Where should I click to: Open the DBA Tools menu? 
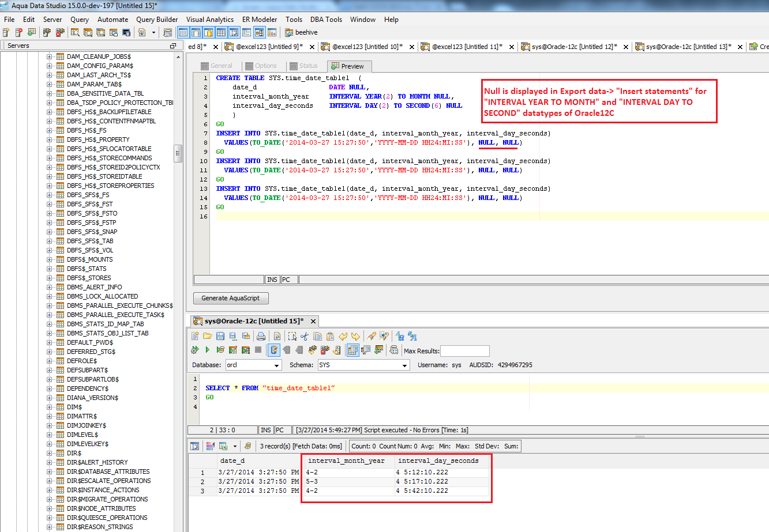coord(326,19)
